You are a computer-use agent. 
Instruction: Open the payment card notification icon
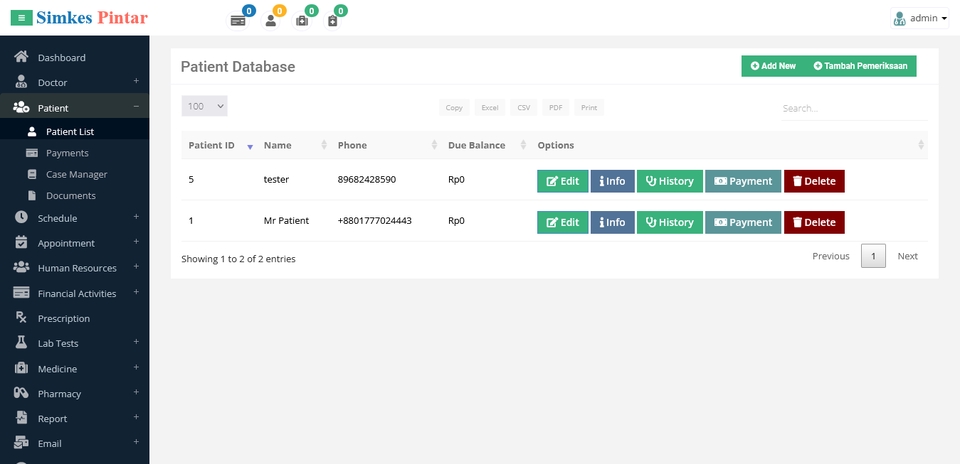click(238, 21)
